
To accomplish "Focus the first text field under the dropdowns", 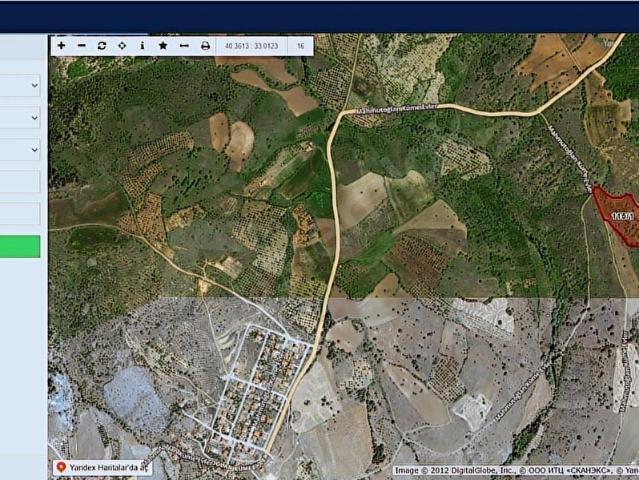I will coord(20,182).
